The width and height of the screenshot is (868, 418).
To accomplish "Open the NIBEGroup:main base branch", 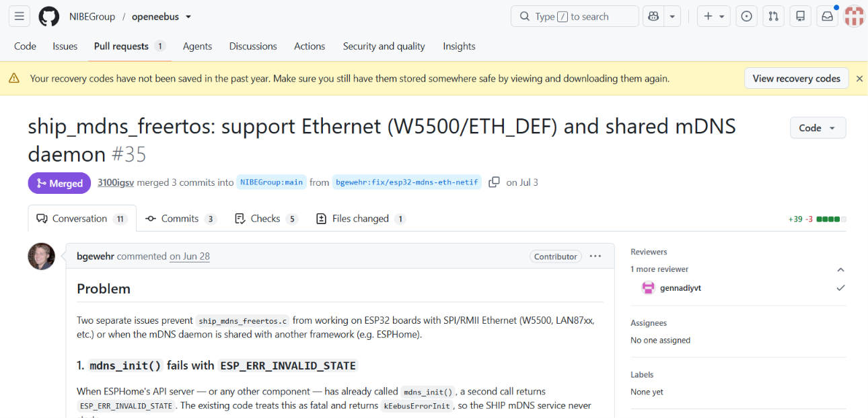I will pyautogui.click(x=272, y=182).
